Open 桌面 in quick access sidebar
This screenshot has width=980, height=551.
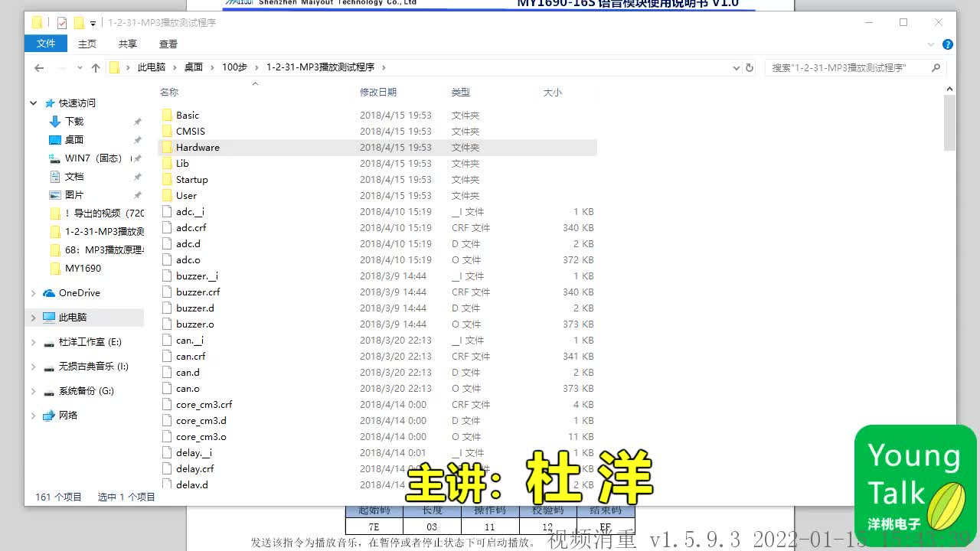74,139
